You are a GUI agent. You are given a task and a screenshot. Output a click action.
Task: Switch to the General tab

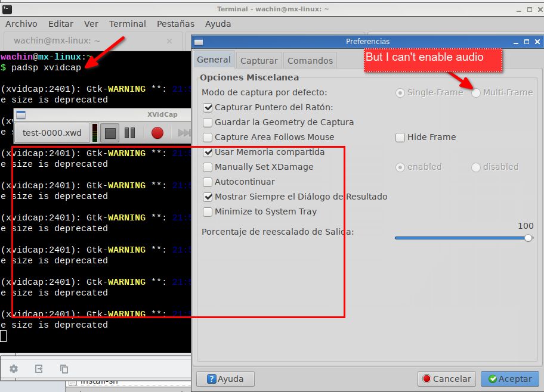(x=214, y=60)
